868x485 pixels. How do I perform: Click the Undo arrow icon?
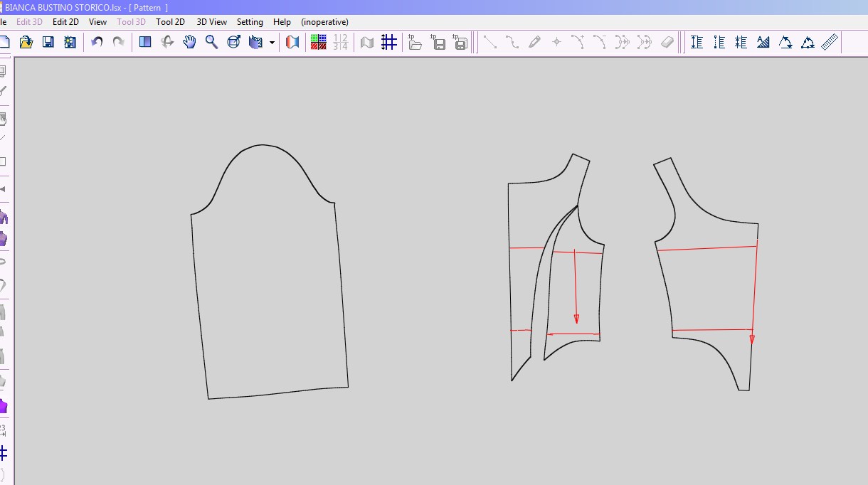97,42
